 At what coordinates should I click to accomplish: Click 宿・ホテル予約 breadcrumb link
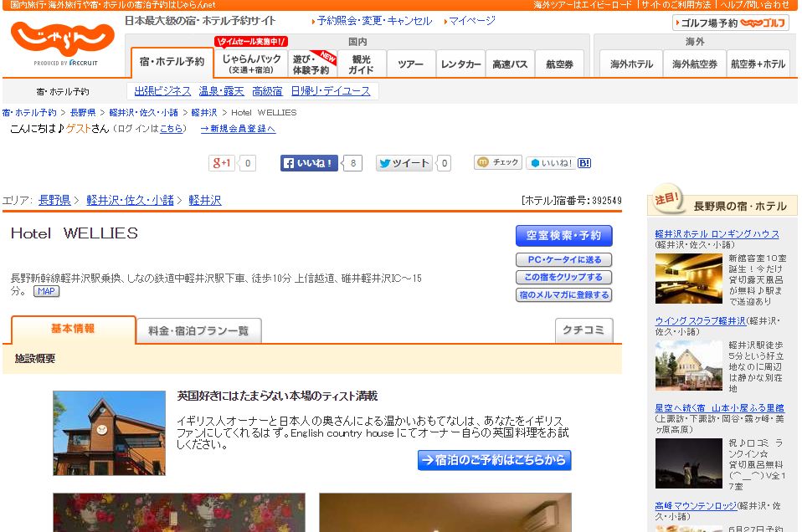point(29,112)
